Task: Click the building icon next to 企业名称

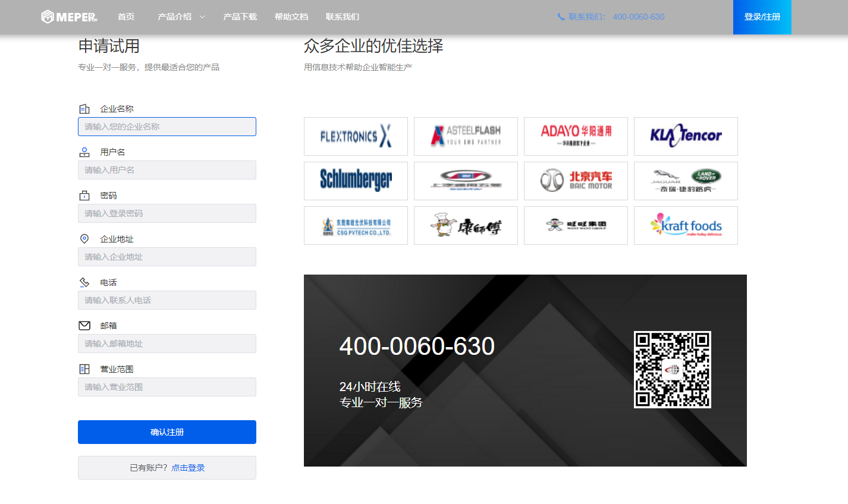Action: 84,109
